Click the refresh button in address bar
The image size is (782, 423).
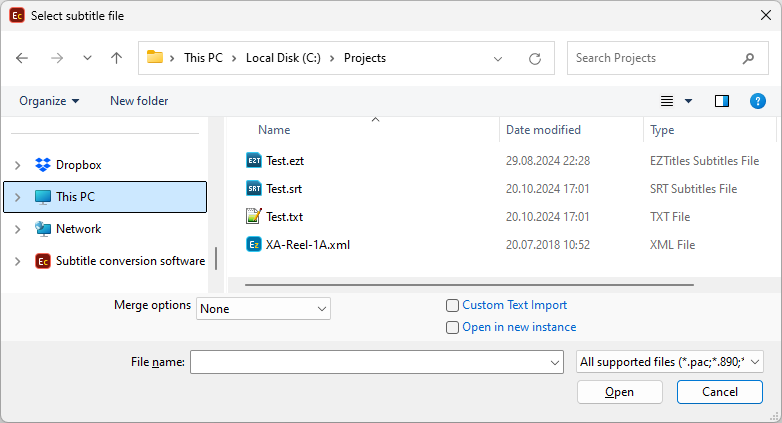[x=535, y=58]
